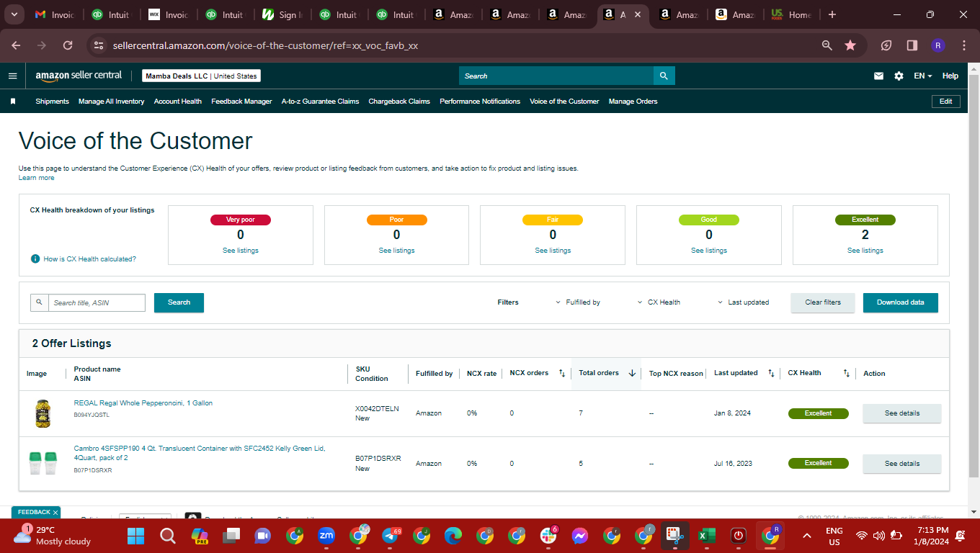Sort the table by Last updated

(x=771, y=373)
